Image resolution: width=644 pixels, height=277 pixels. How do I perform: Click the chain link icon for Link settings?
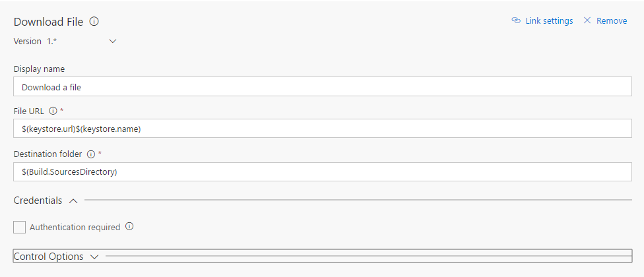(x=516, y=20)
